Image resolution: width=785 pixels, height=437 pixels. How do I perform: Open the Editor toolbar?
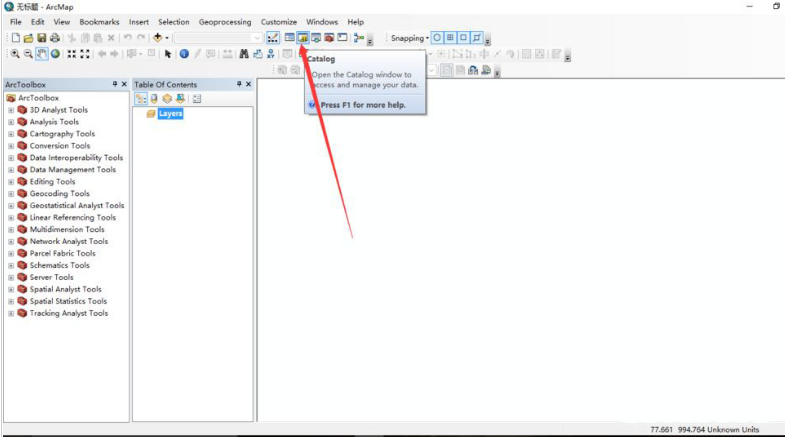click(273, 38)
